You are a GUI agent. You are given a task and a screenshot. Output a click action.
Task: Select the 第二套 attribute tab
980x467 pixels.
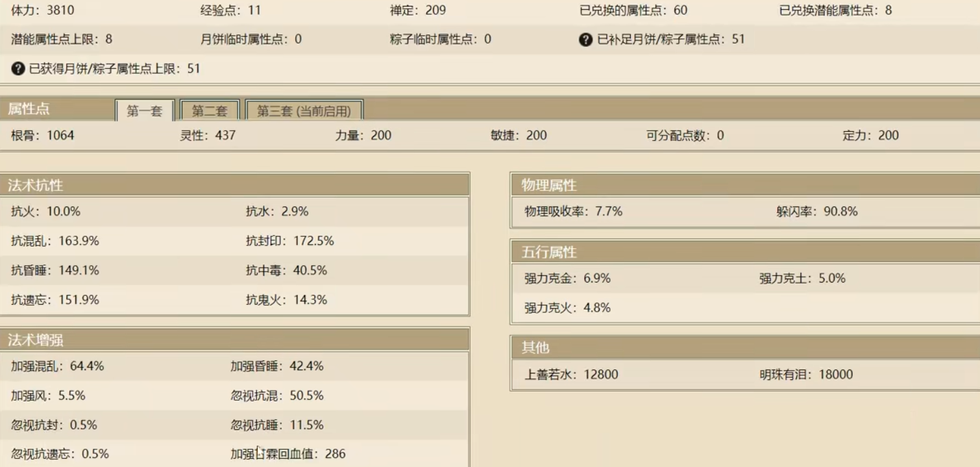[210, 111]
